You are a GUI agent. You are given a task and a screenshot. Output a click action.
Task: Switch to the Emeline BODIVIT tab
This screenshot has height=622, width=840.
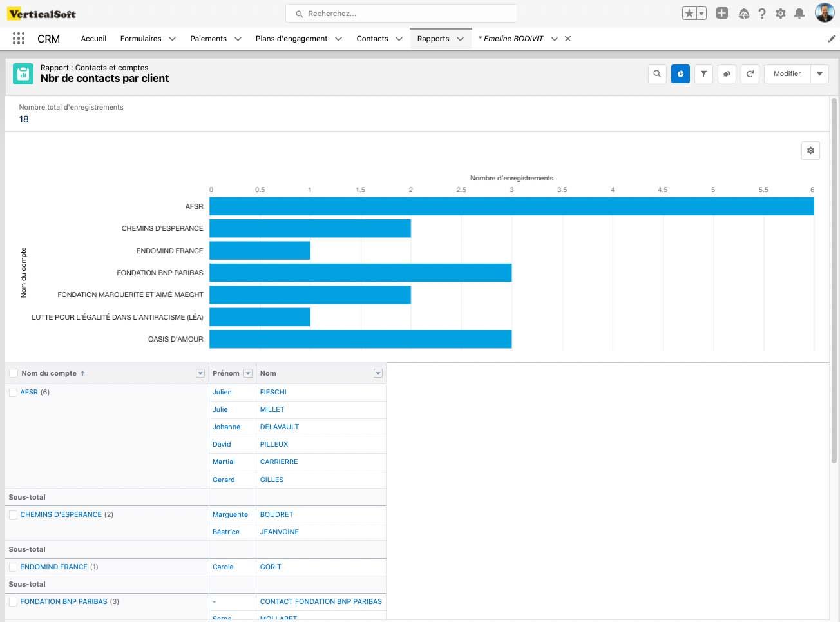[511, 39]
